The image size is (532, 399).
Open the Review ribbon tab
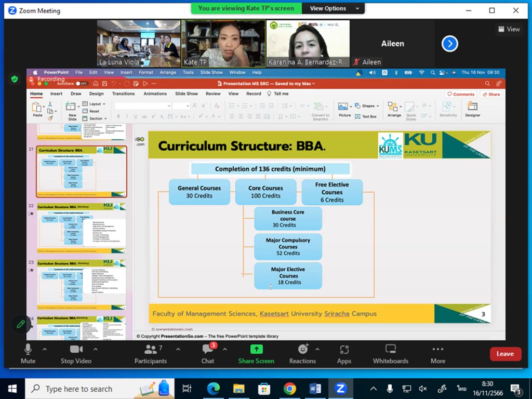213,94
